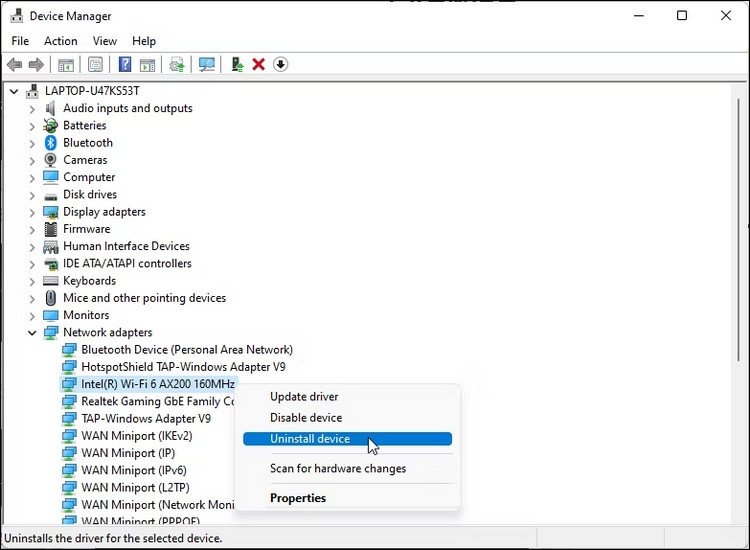
Task: Open the Action menu
Action: (60, 41)
